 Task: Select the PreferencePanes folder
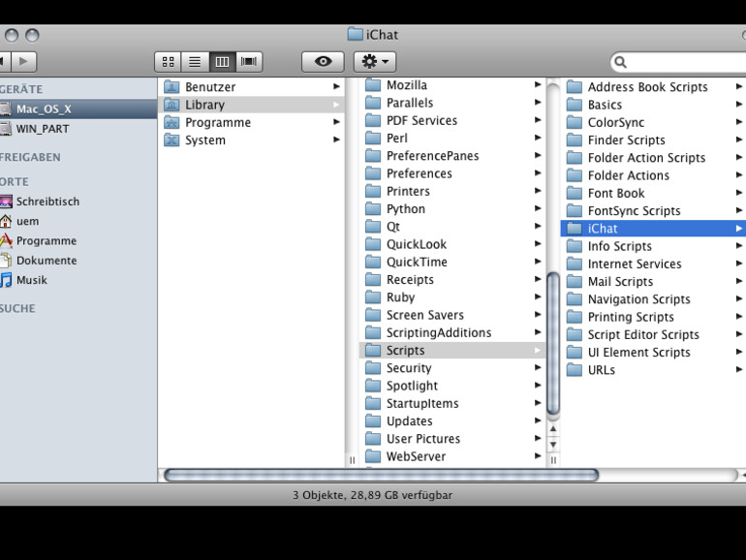point(452,156)
